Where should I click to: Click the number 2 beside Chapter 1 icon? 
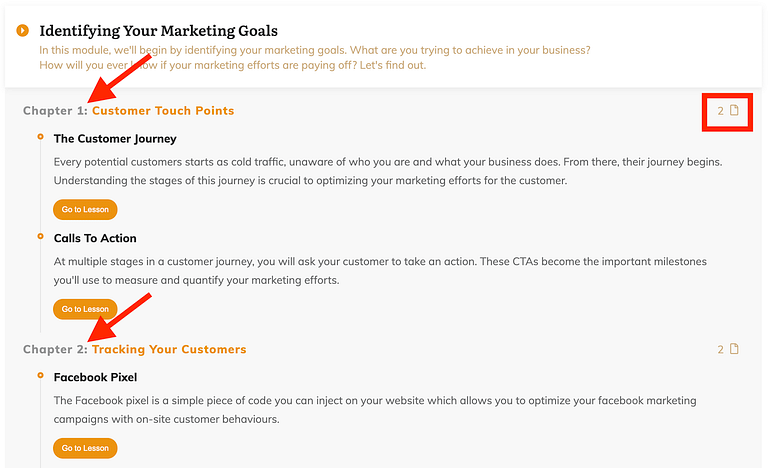point(720,111)
